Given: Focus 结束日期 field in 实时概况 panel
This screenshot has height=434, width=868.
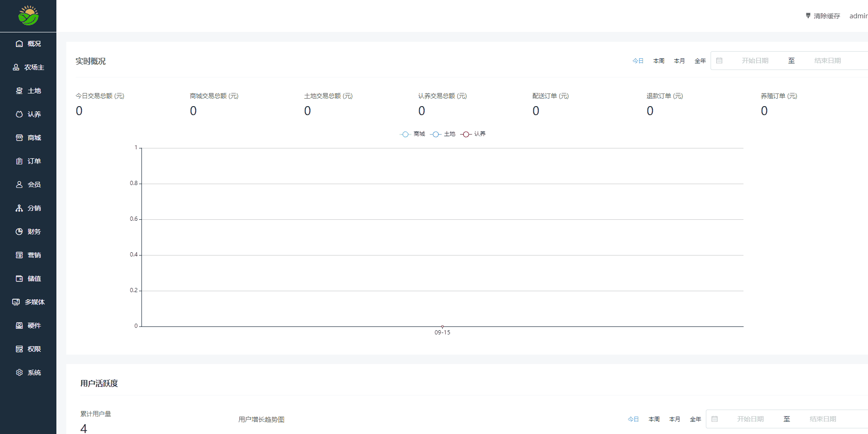Looking at the screenshot, I should (828, 61).
